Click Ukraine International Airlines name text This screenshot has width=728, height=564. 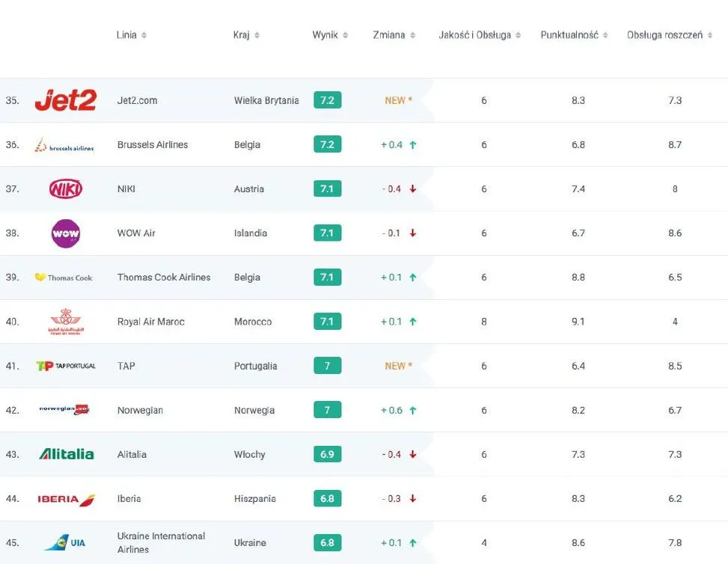tap(161, 542)
